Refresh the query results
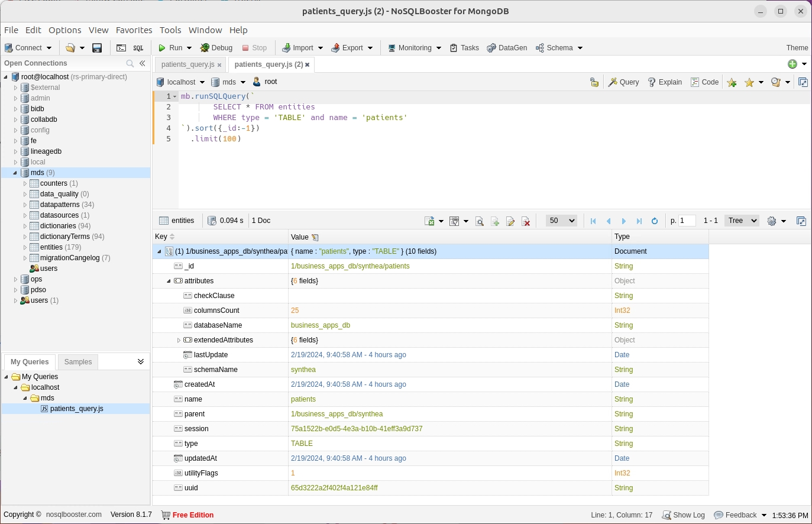The height and width of the screenshot is (524, 812). (x=655, y=221)
